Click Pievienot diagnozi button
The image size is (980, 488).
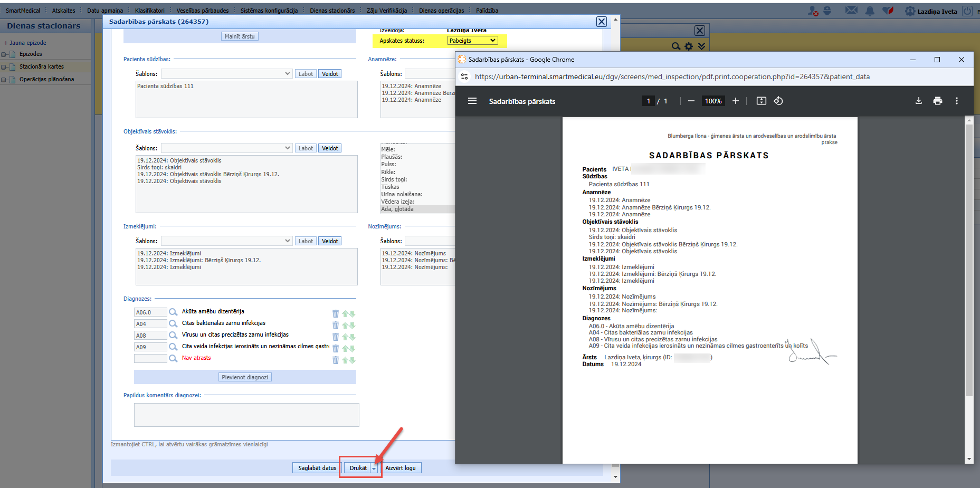(245, 377)
